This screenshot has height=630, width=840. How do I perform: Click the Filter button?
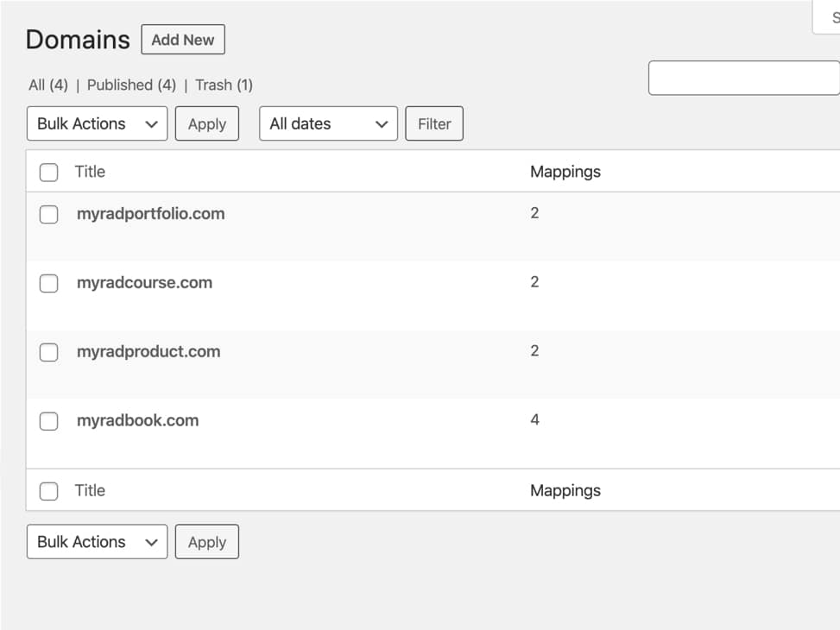434,123
